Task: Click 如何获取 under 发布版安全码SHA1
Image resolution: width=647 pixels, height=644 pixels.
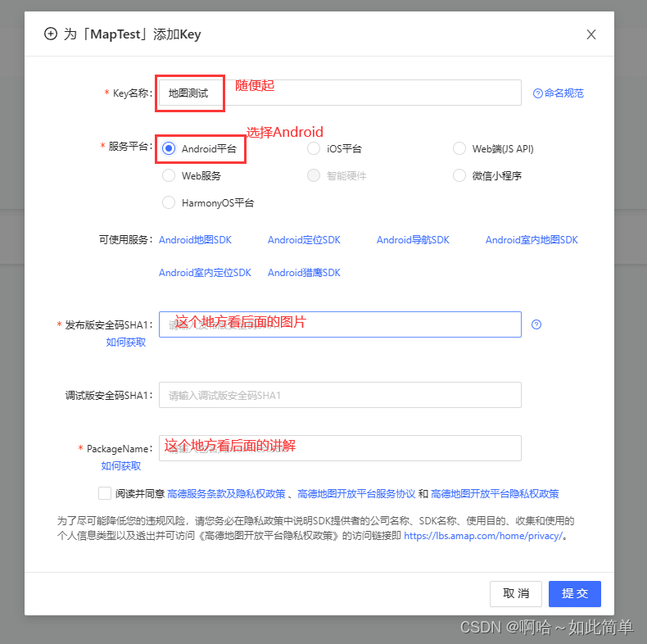Action: (126, 342)
